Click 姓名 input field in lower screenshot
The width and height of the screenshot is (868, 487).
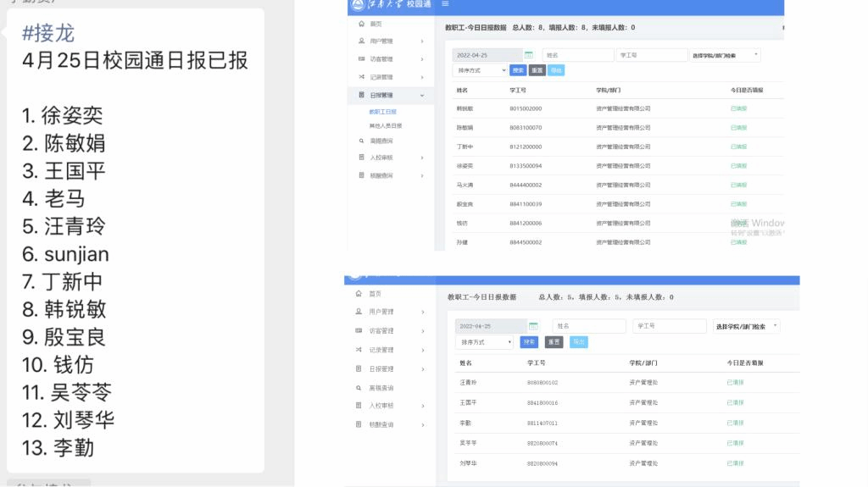pos(588,326)
